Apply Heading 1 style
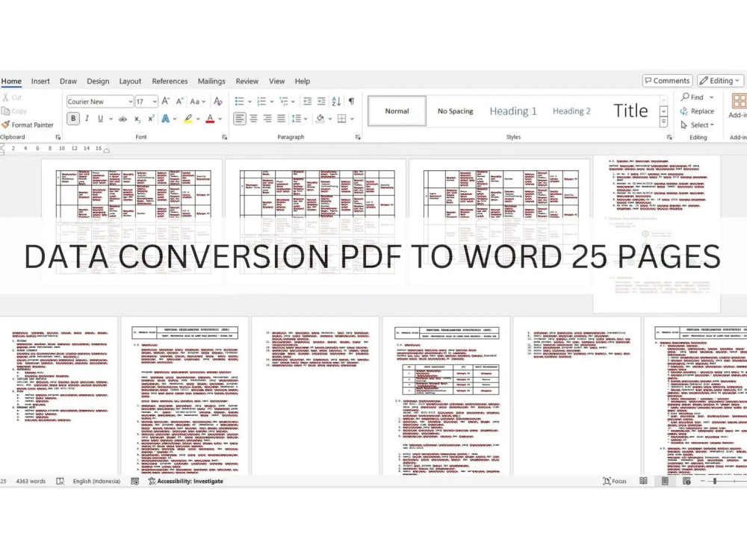This screenshot has width=747, height=560. [x=513, y=111]
